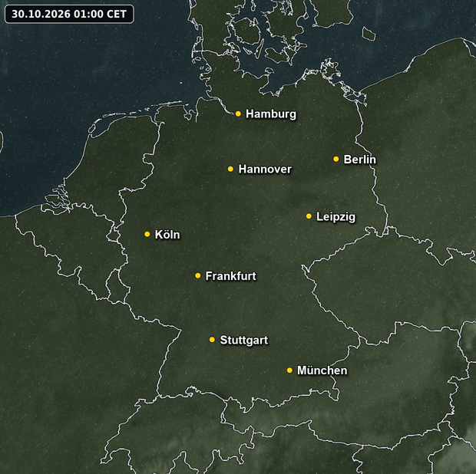The width and height of the screenshot is (476, 474).
Task: Select the Hannover label text
Action: (x=265, y=169)
